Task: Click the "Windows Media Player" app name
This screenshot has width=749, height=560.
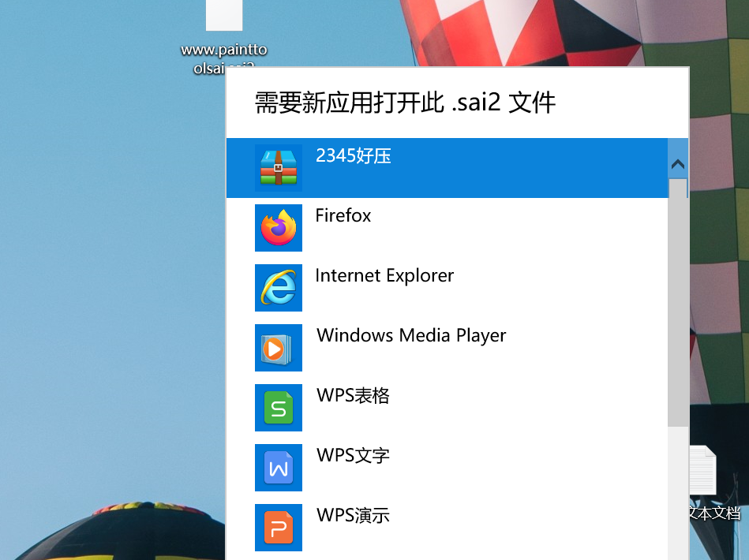Action: tap(411, 336)
